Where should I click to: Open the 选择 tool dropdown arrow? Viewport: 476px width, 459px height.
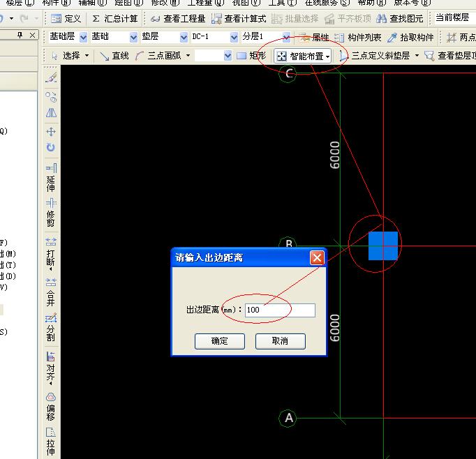click(87, 56)
